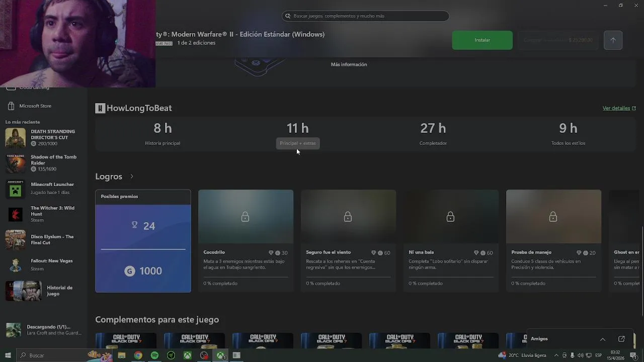Open first Black Ops 7 add-on thumbnail
This screenshot has width=644, height=362.
[x=126, y=340]
